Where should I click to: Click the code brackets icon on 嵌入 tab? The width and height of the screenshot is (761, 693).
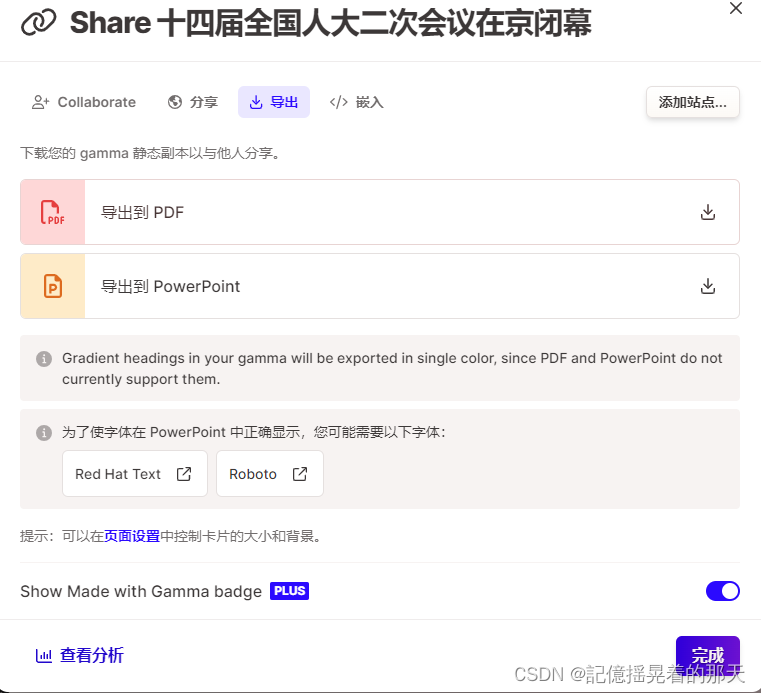pos(338,102)
